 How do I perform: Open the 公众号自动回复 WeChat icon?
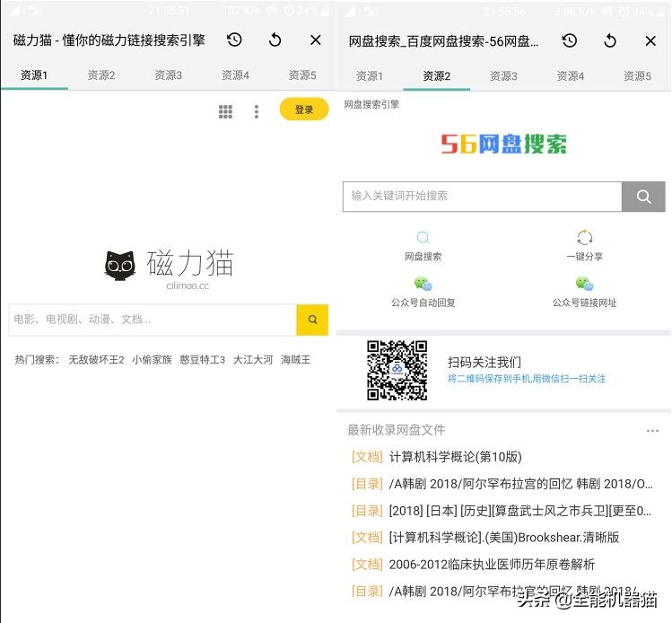423,284
